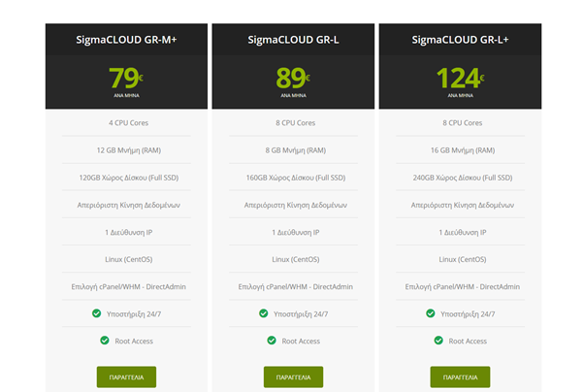Viewport: 584px width, 392px height.
Task: Click the 79€ price of GR-M+
Action: 126,78
